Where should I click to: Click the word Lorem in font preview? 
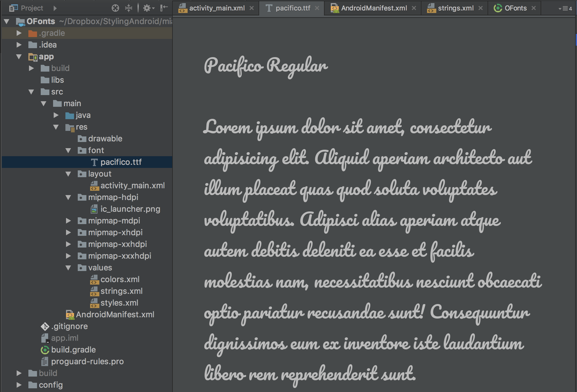pos(228,127)
